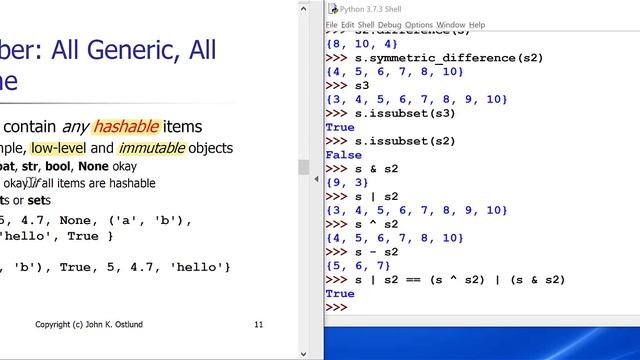Open the Debug menu

[389, 25]
